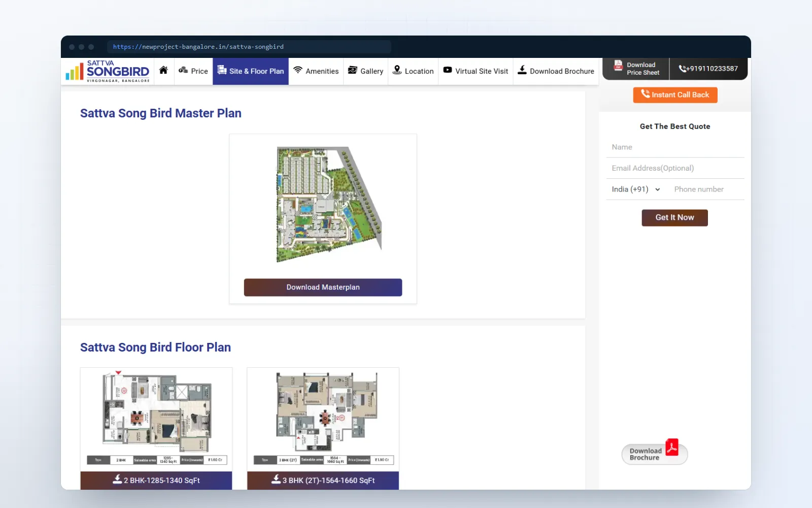Screen dimensions: 812x508
Task: Click the camera icon beside Gallery
Action: [352, 70]
